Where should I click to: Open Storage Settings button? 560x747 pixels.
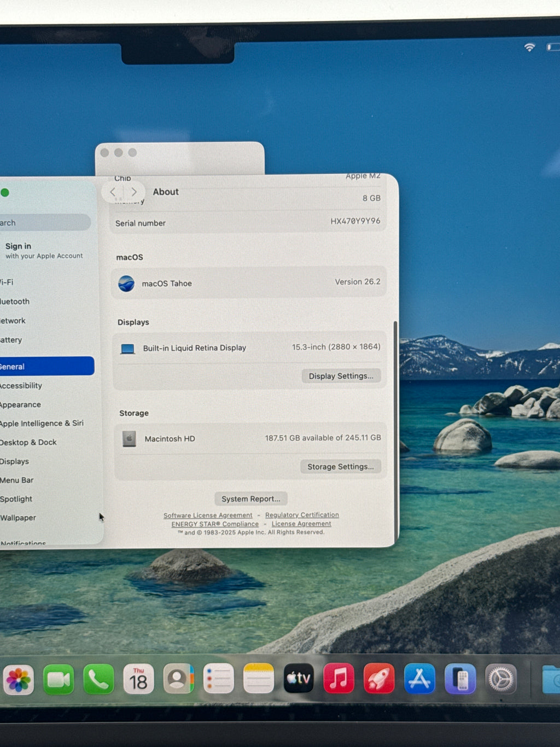click(x=341, y=467)
